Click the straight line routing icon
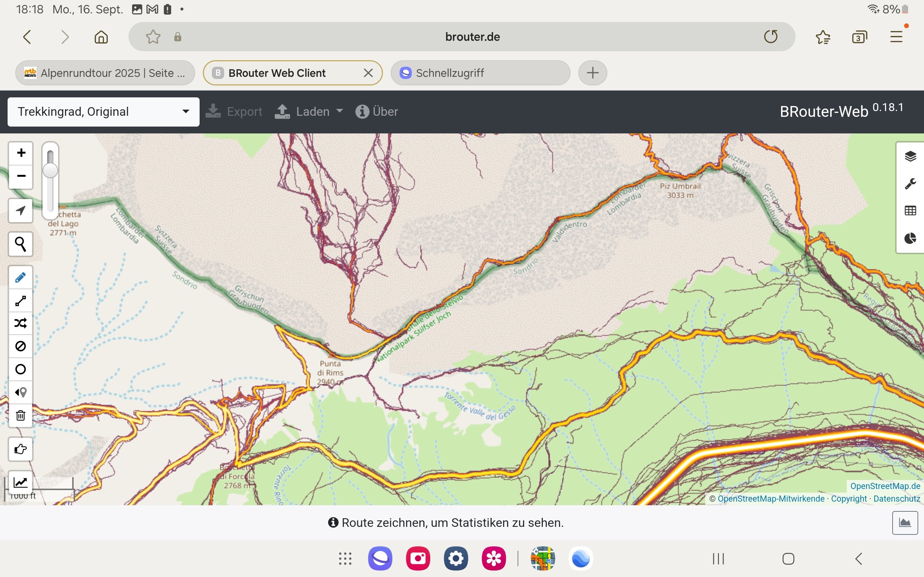924x577 pixels. [x=21, y=301]
